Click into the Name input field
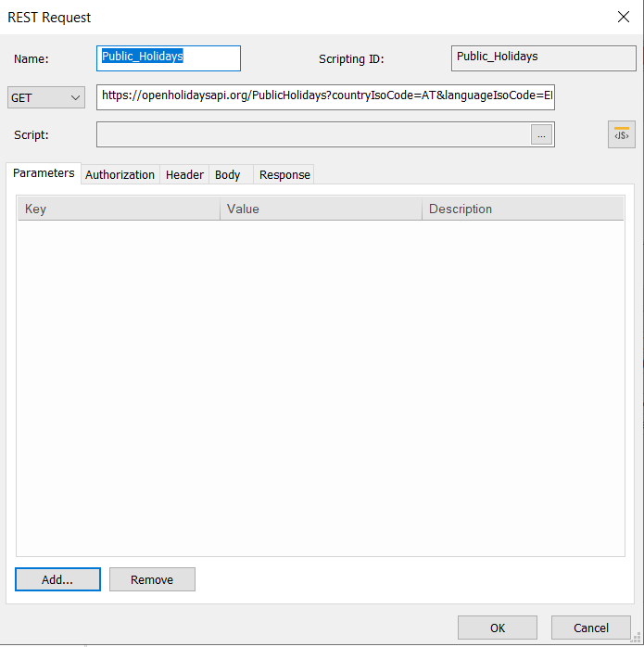Screen dimensions: 644x647 [x=169, y=57]
